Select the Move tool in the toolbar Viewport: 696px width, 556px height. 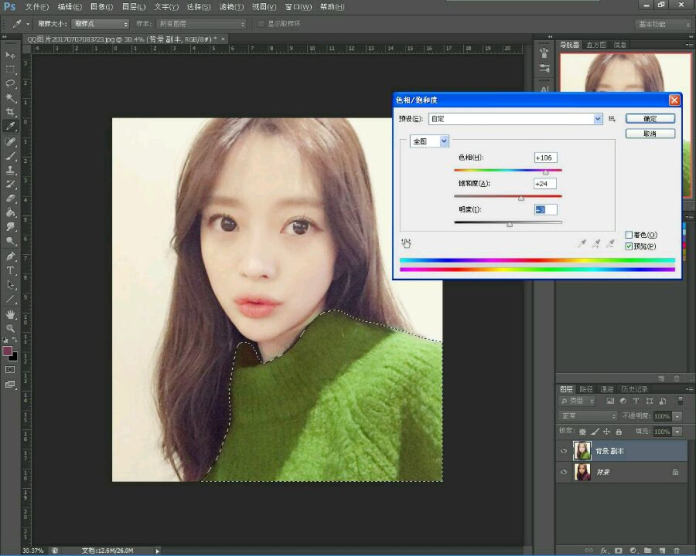coord(11,55)
